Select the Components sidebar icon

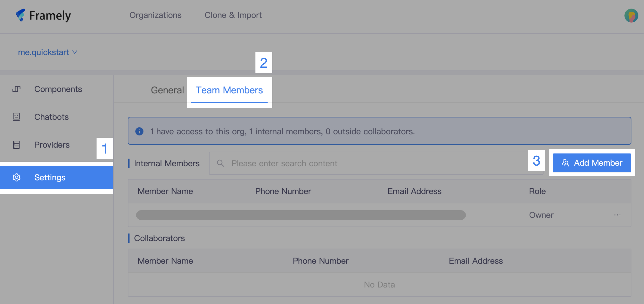[16, 89]
